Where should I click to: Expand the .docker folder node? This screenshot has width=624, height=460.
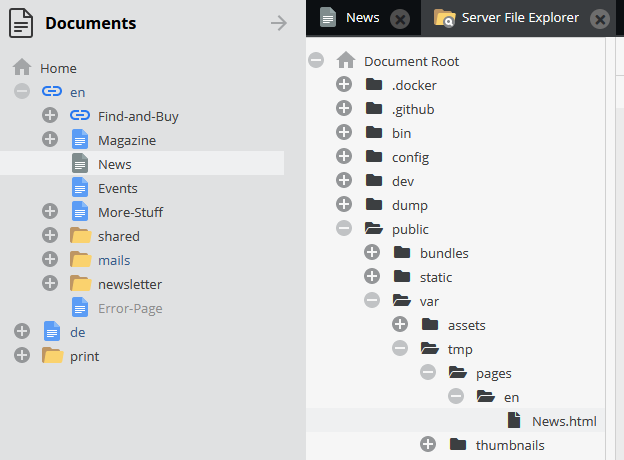click(x=344, y=85)
